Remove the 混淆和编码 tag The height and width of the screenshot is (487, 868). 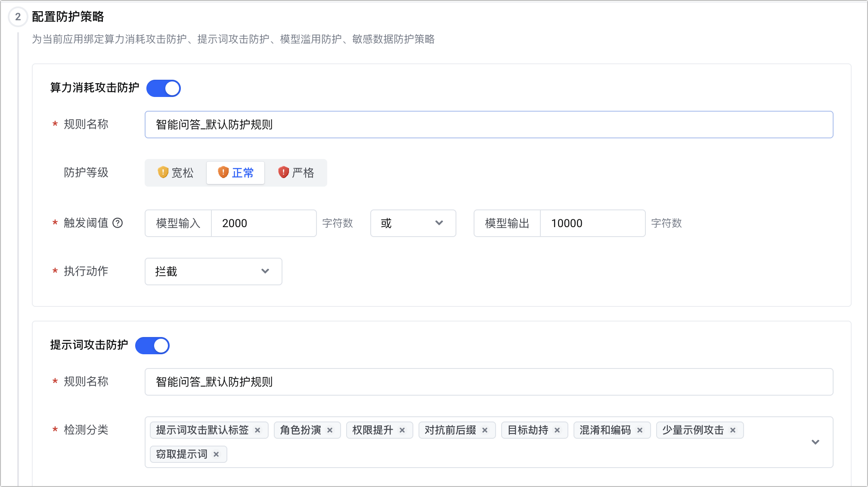click(x=640, y=430)
